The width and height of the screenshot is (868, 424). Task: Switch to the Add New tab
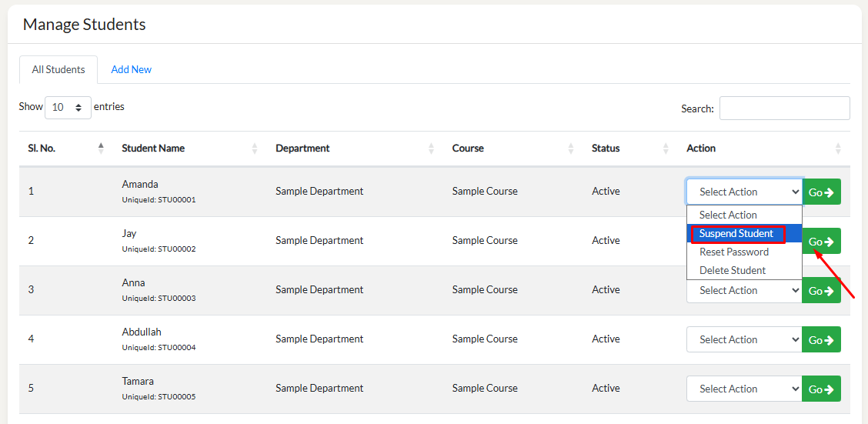tap(131, 69)
